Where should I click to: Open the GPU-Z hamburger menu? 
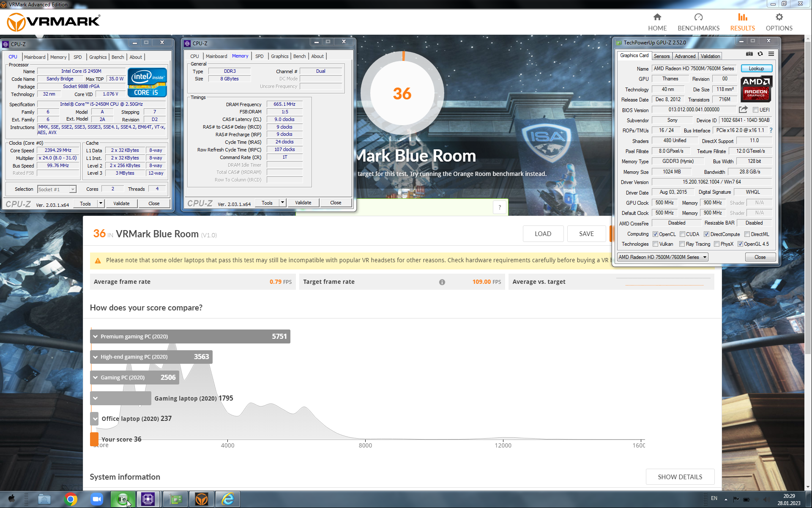pyautogui.click(x=771, y=54)
